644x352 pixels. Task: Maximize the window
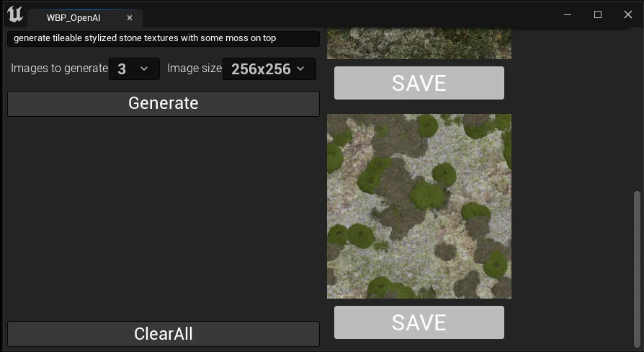pos(598,14)
